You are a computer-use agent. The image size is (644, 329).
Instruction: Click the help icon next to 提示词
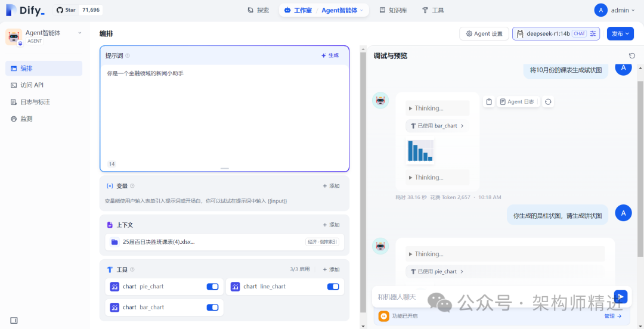(x=128, y=55)
